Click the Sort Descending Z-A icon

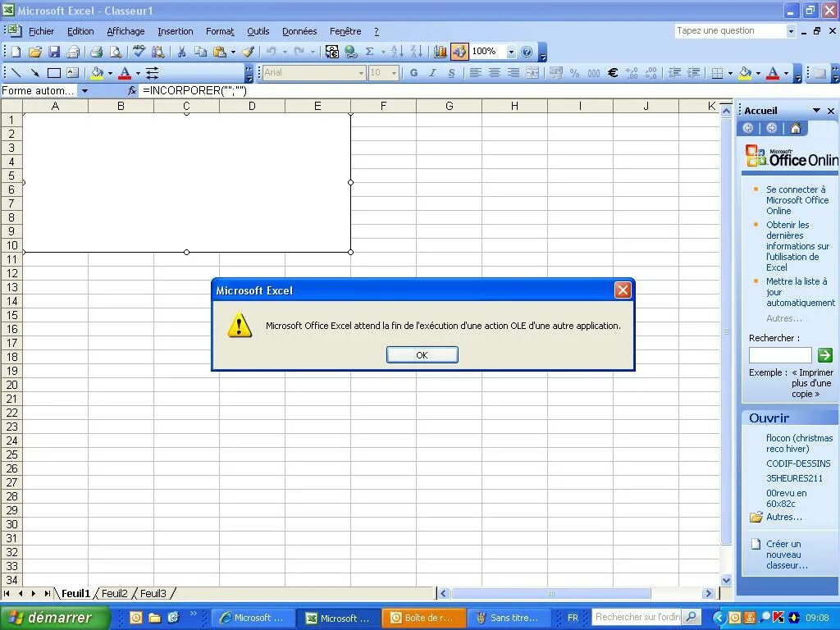click(x=416, y=52)
